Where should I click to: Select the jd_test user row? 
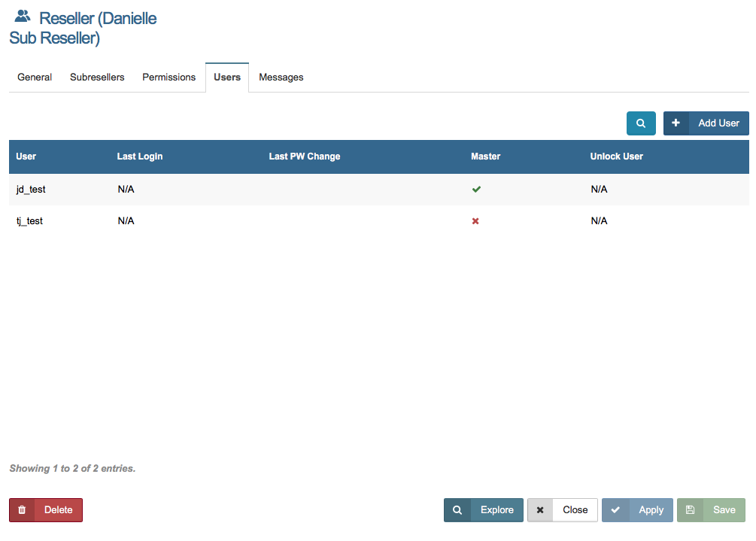31,190
